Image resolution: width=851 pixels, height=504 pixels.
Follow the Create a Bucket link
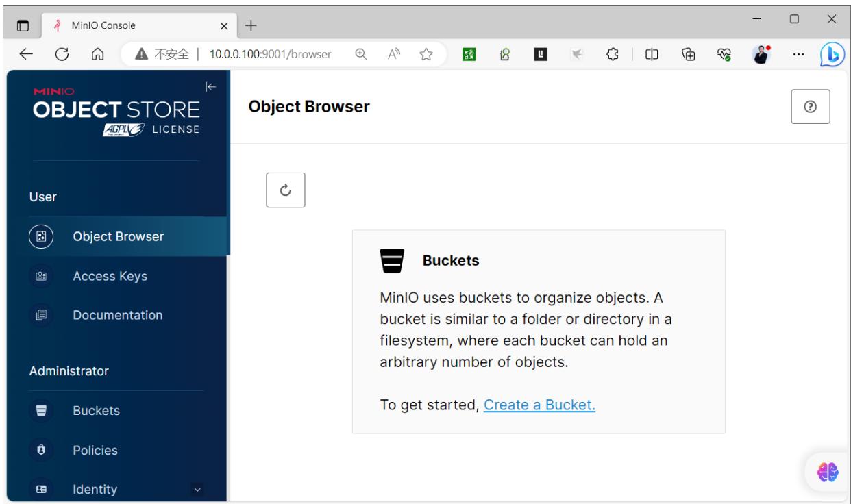(x=539, y=405)
